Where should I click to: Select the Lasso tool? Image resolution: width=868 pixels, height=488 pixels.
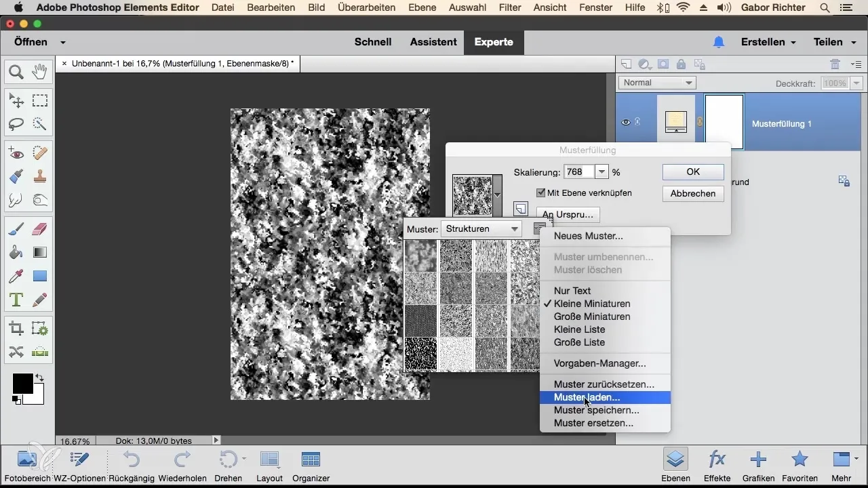(x=16, y=124)
